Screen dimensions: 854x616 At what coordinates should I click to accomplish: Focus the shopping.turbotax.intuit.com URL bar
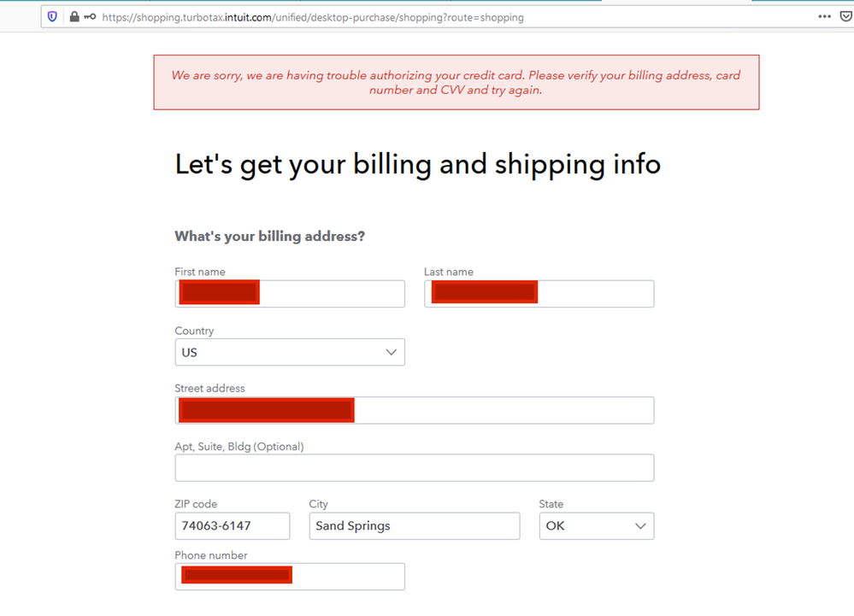click(313, 17)
